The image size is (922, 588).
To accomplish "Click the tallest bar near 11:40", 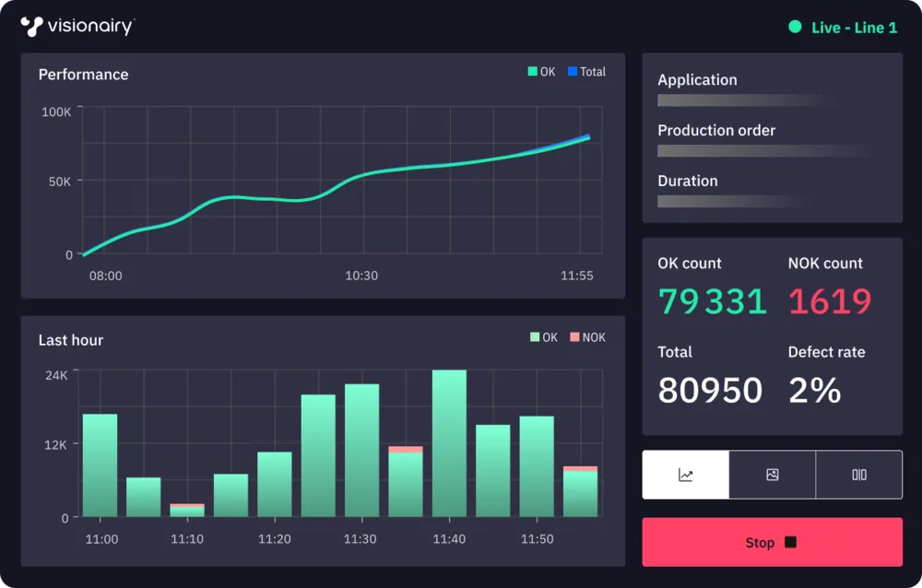I will [x=449, y=443].
